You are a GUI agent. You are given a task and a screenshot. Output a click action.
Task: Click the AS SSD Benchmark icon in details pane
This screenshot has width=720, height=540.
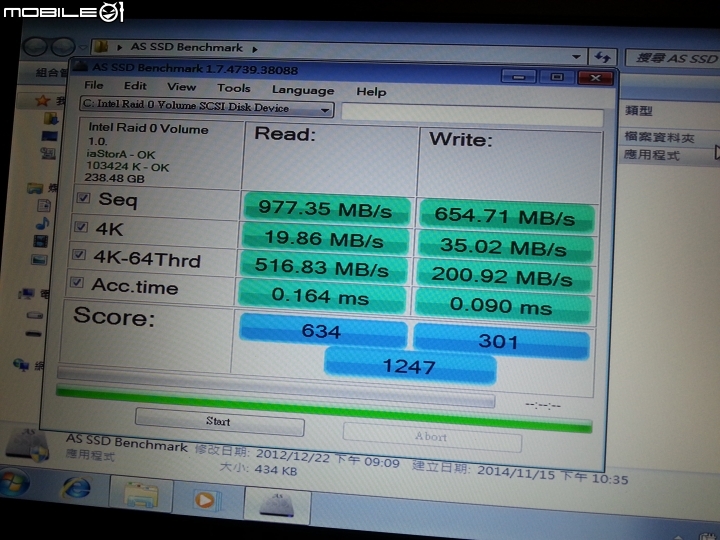28,445
